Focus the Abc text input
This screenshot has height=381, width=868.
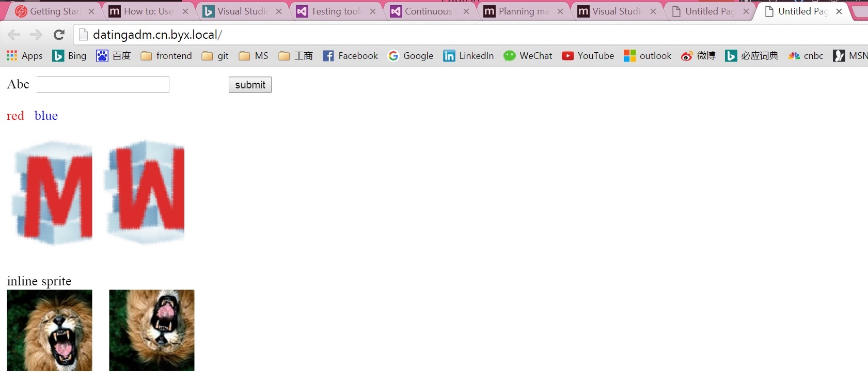pyautogui.click(x=103, y=85)
